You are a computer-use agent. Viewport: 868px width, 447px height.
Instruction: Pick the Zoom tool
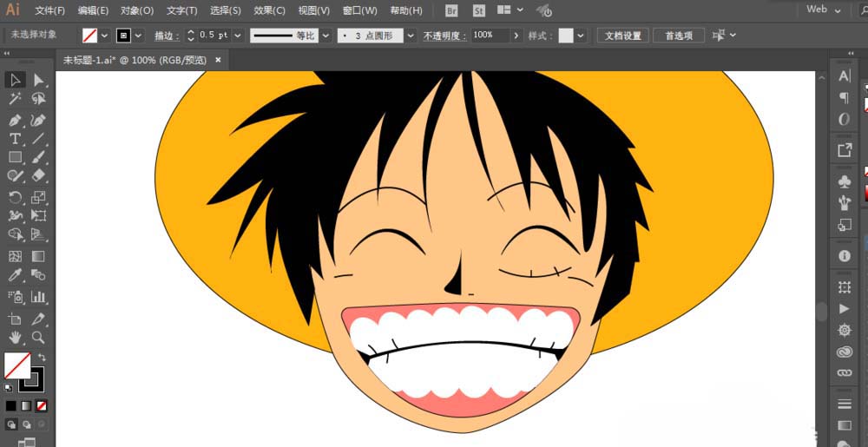(39, 338)
